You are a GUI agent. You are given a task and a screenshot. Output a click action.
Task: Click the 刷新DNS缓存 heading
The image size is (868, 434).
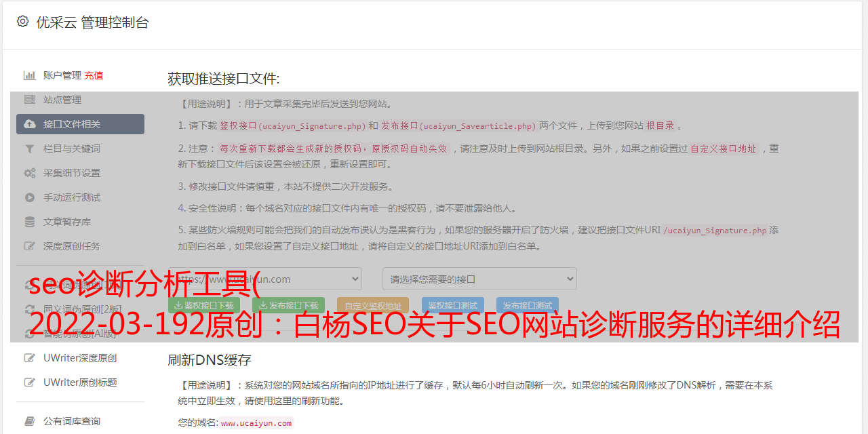[x=210, y=360]
